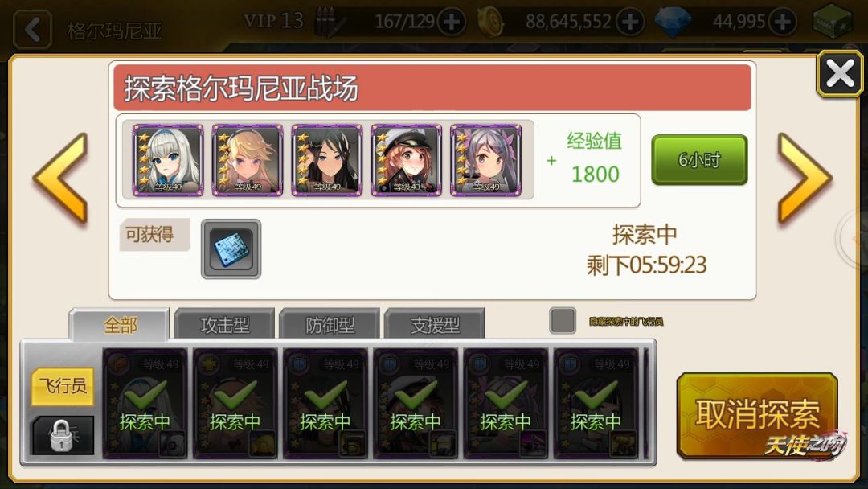
Task: Toggle the first checked pilot card 探索中
Action: 145,403
